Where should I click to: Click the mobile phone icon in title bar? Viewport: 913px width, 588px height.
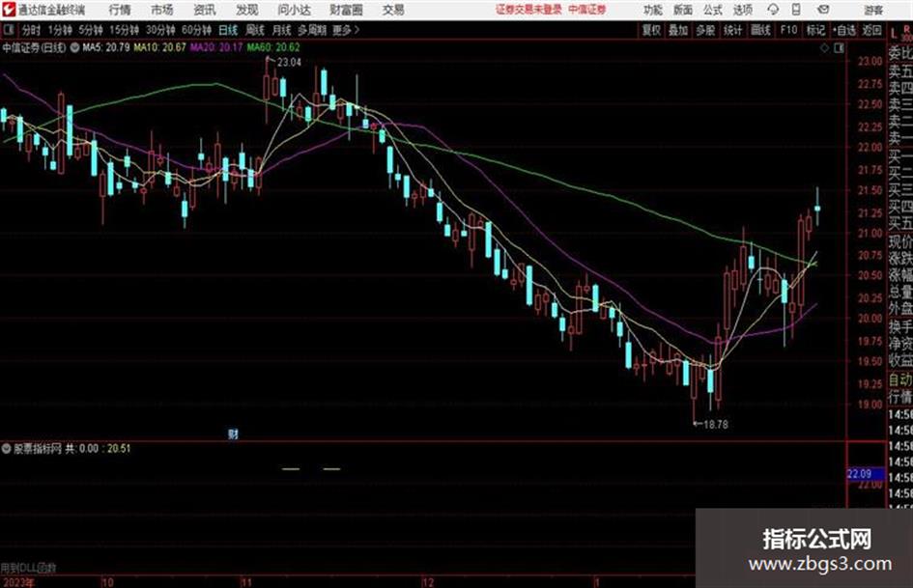[796, 10]
